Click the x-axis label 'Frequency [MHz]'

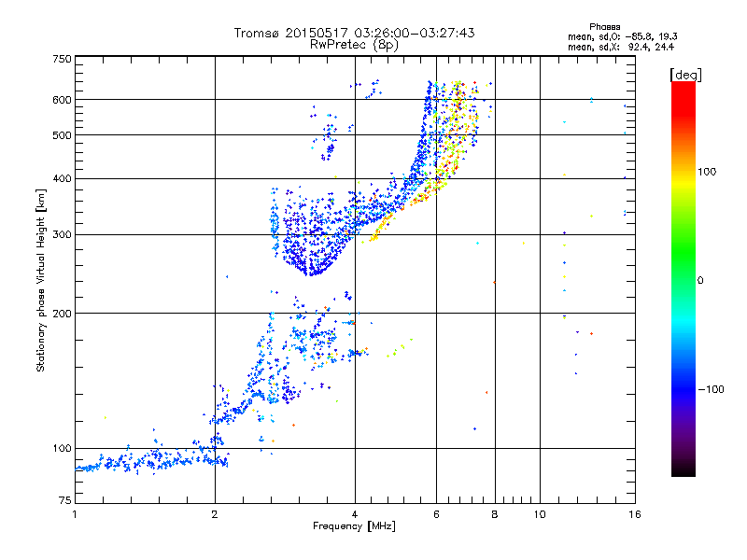coord(354,526)
